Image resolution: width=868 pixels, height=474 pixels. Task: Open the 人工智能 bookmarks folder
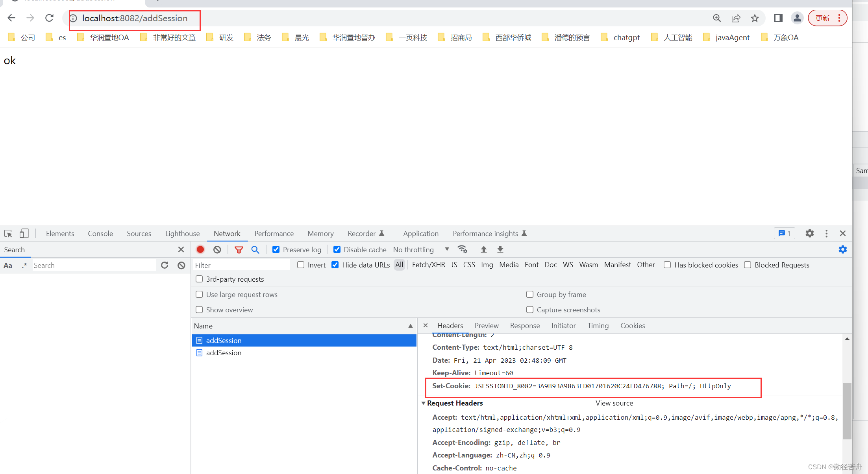[672, 37]
